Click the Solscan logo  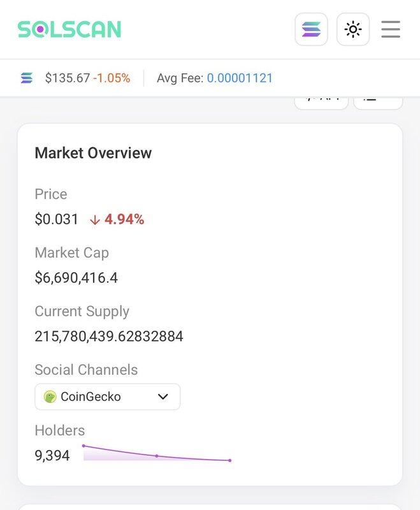69,29
